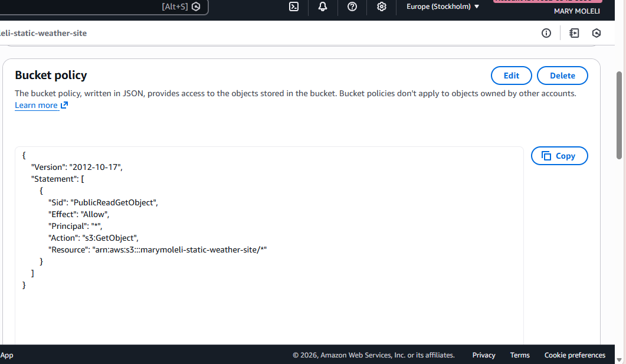Open the Terms link in the footer
Image resolution: width=626 pixels, height=364 pixels.
click(x=520, y=355)
